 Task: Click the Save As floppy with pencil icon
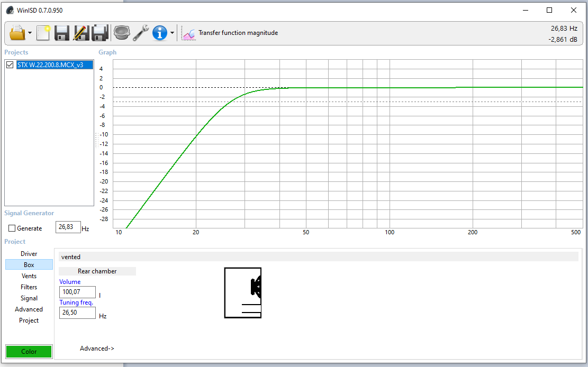click(x=81, y=33)
